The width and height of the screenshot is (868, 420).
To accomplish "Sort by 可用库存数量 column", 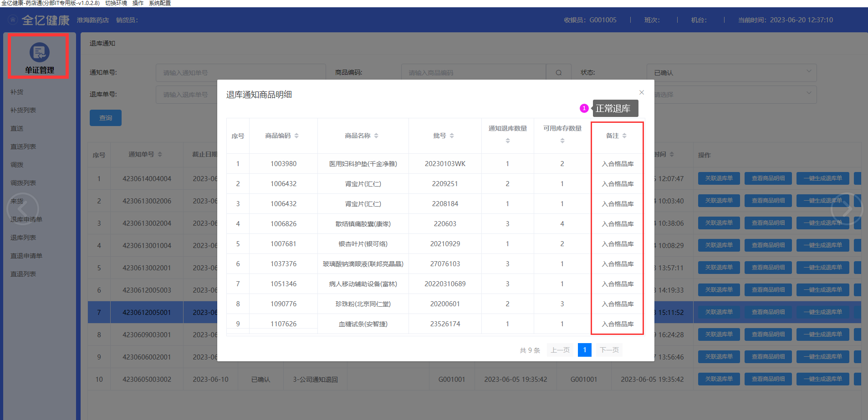I will (x=562, y=141).
